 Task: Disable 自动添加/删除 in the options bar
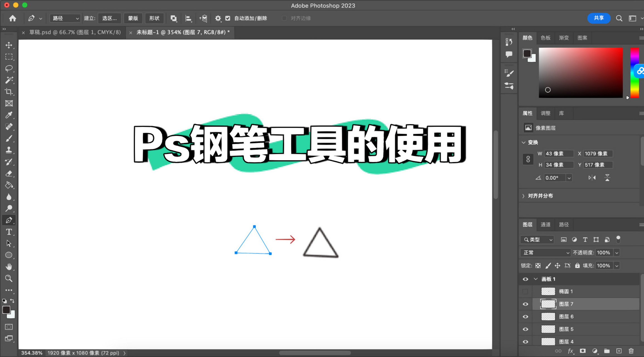click(x=228, y=18)
